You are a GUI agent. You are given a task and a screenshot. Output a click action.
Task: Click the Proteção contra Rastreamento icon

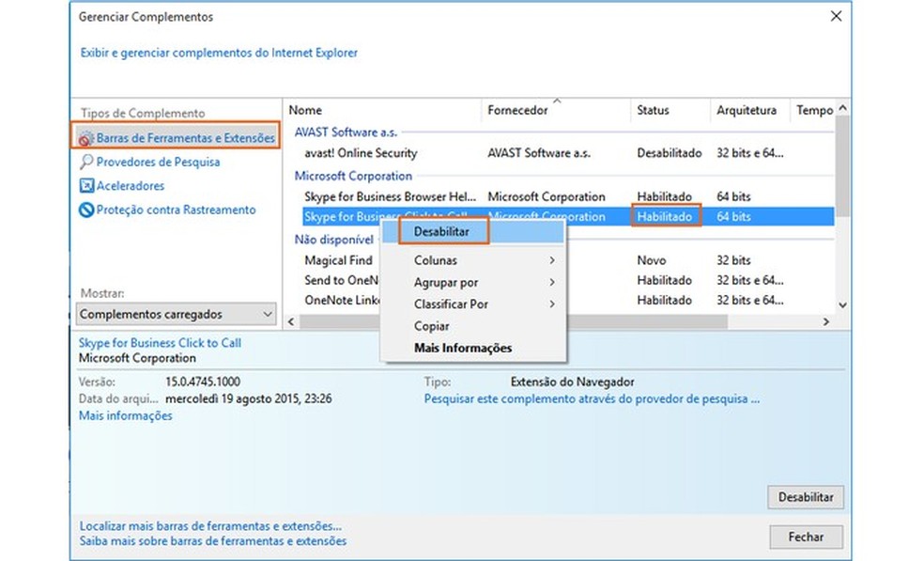(87, 210)
